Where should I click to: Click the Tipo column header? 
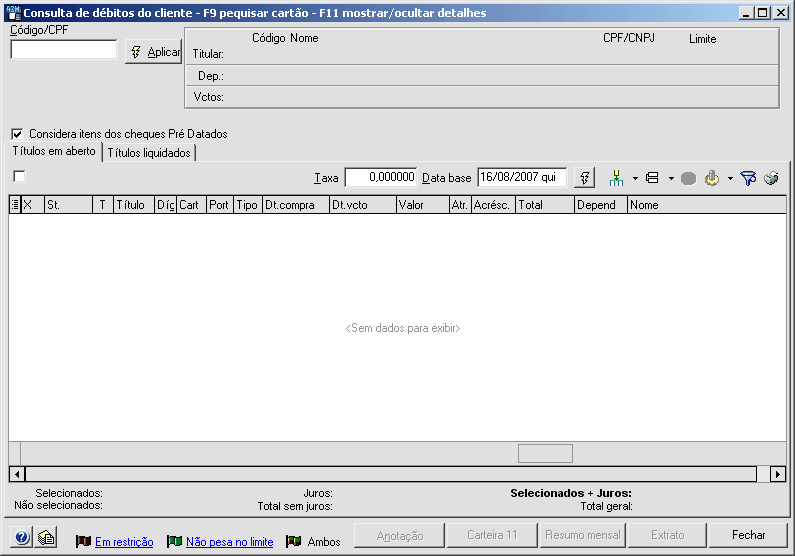248,205
